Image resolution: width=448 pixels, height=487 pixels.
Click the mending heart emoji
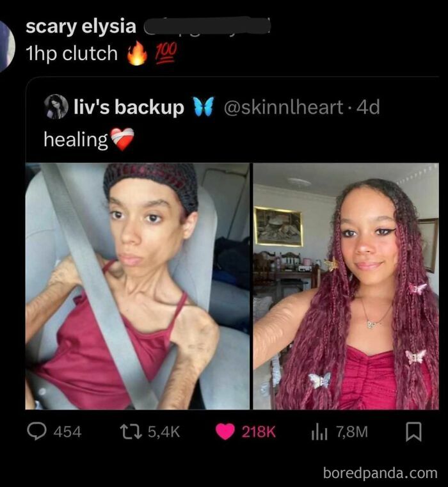pyautogui.click(x=122, y=140)
